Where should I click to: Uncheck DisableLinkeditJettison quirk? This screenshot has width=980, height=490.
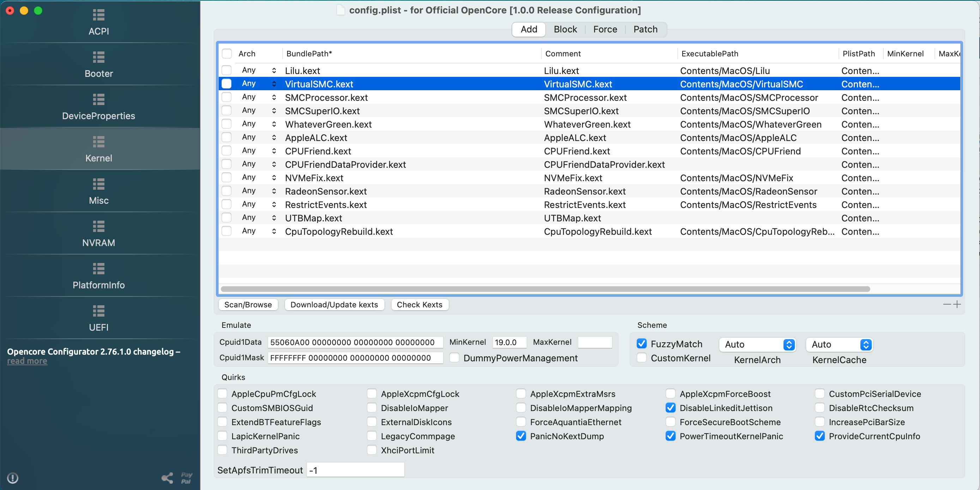coord(670,408)
